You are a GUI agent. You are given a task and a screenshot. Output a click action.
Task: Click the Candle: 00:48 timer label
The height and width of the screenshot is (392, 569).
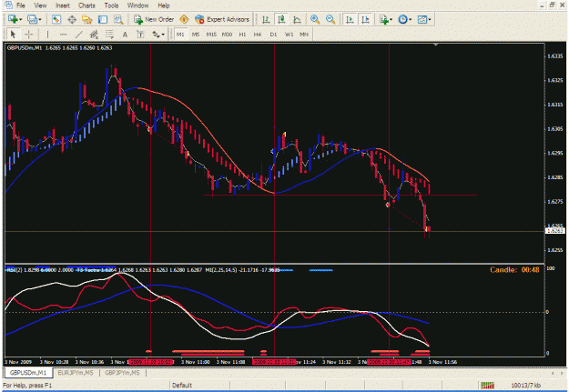click(514, 270)
